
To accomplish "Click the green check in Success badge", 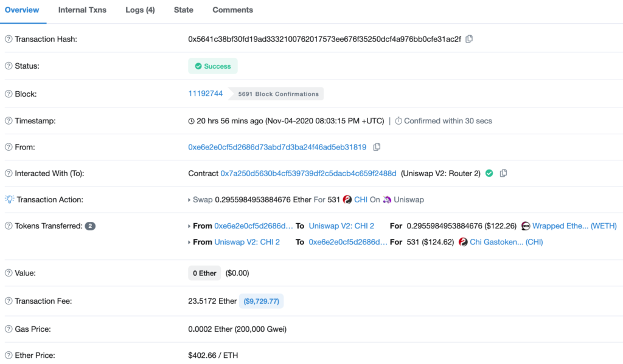I will pos(198,66).
